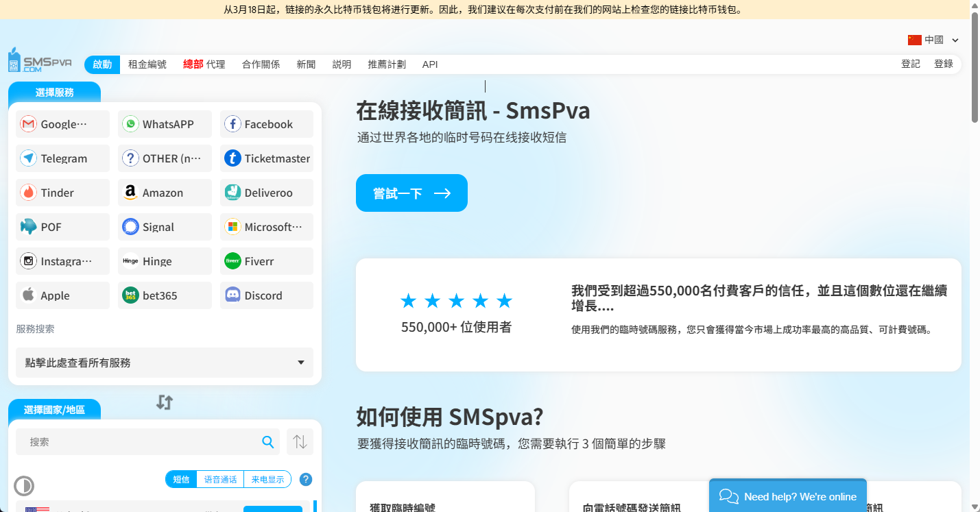
Task: Click the swap arrows icon between panels
Action: point(164,402)
